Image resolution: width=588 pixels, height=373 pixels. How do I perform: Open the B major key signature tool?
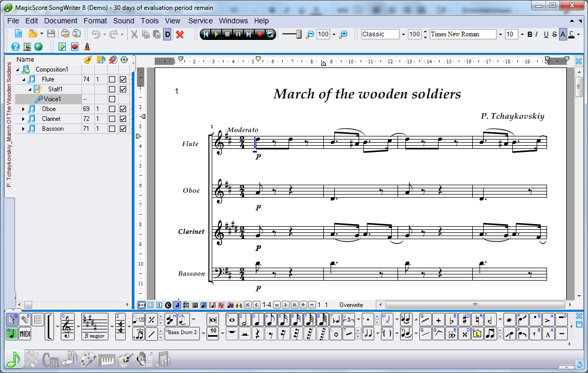coord(95,326)
